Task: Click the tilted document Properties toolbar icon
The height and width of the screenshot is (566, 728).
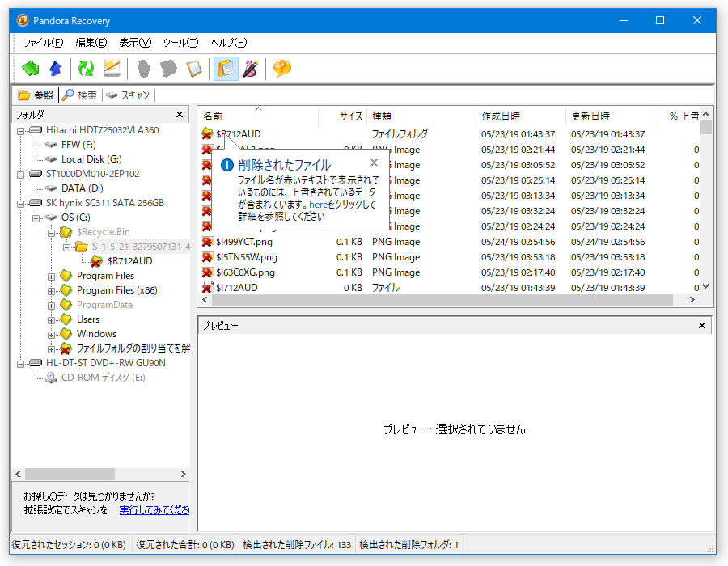Action: 194,69
